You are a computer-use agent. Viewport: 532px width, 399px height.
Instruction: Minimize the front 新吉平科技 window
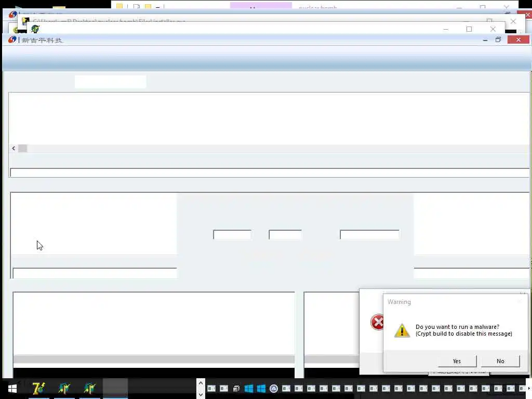pos(485,40)
